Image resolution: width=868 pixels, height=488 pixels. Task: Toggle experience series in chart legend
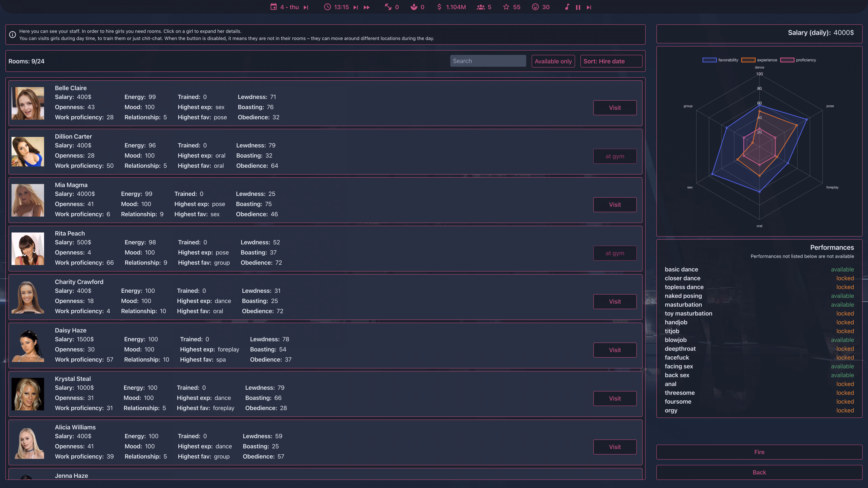759,60
